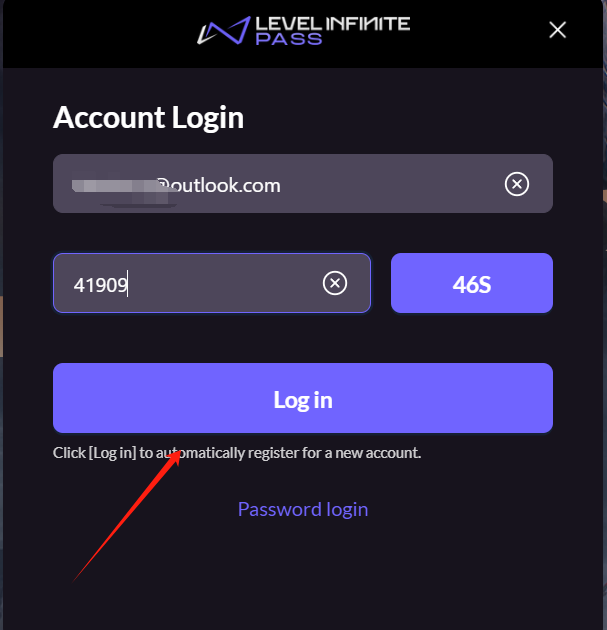Viewport: 607px width, 630px height.
Task: Focus the outlook.com email input field
Action: pyautogui.click(x=303, y=184)
